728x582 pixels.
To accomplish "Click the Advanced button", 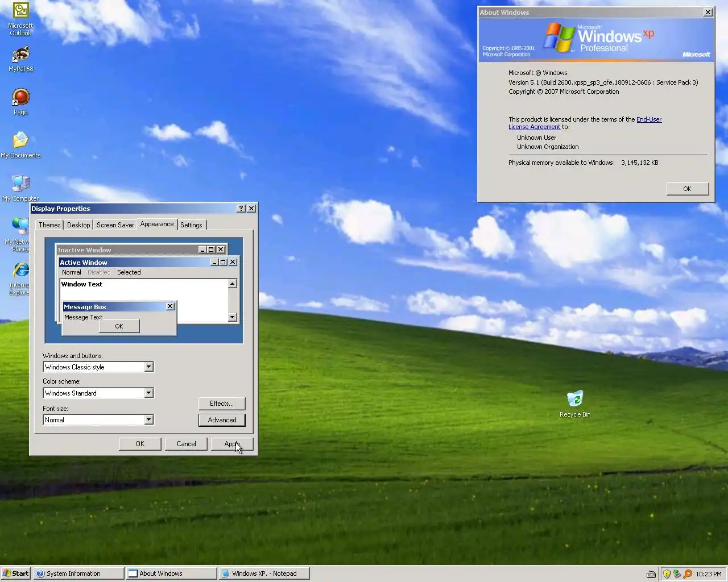I will point(222,420).
